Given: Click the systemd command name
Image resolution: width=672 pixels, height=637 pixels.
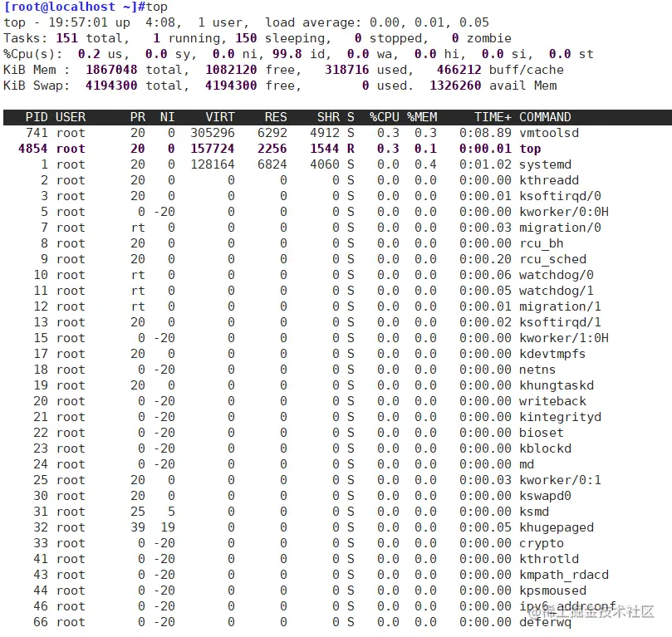Looking at the screenshot, I should pyautogui.click(x=545, y=164).
